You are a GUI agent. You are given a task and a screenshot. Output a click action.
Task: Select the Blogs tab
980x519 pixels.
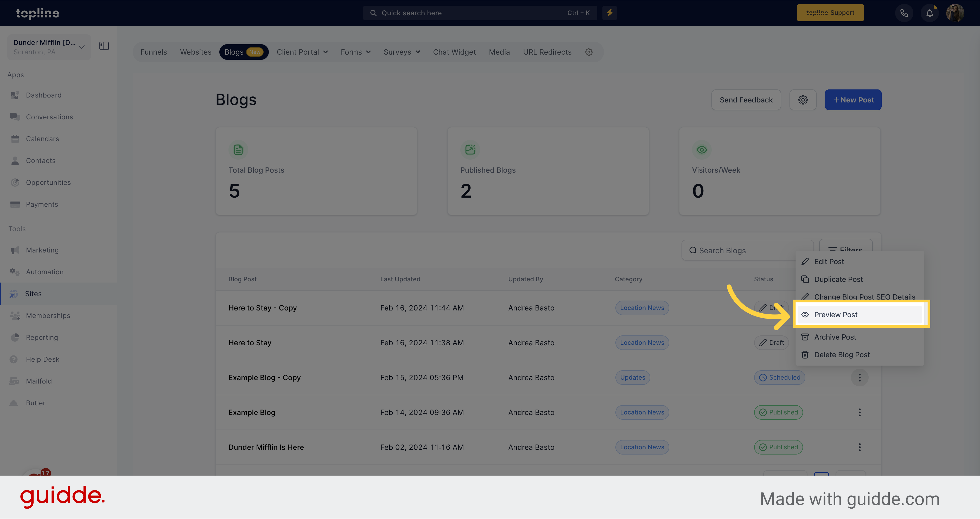[x=244, y=52]
